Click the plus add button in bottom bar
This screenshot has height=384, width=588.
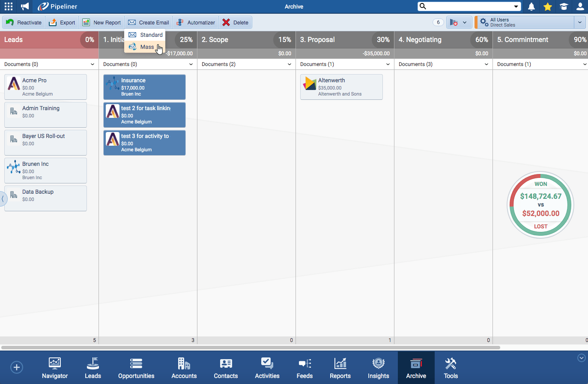(17, 367)
